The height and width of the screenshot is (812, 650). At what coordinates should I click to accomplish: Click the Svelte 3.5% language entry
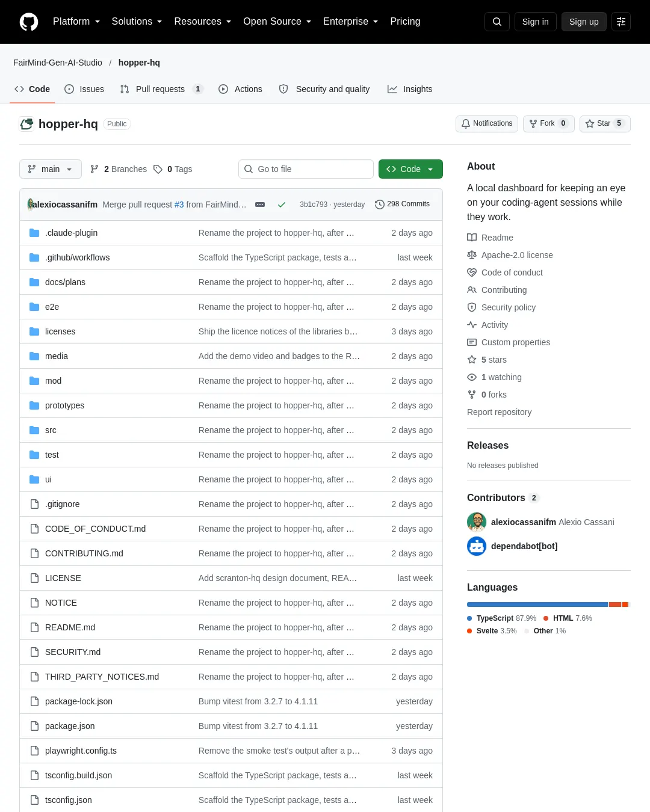(x=492, y=631)
